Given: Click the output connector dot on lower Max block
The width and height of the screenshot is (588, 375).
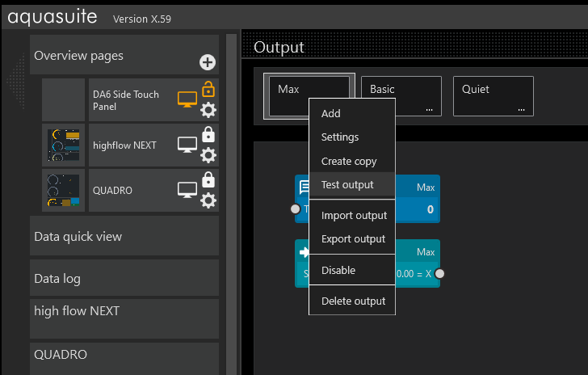Looking at the screenshot, I should [439, 274].
